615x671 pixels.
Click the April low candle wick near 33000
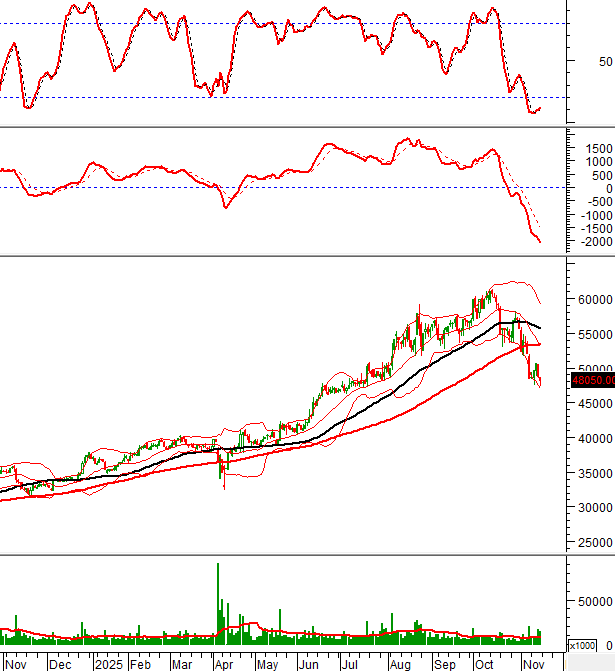pyautogui.click(x=224, y=484)
